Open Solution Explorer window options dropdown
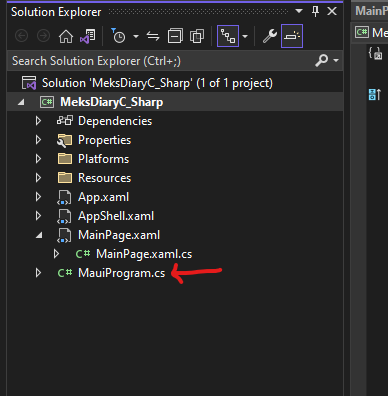This screenshot has height=396, width=388. click(299, 12)
